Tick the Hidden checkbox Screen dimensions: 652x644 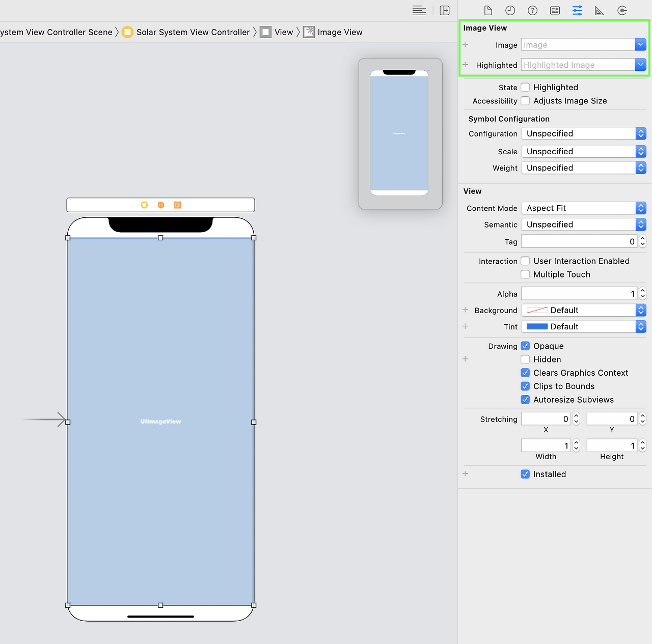525,359
